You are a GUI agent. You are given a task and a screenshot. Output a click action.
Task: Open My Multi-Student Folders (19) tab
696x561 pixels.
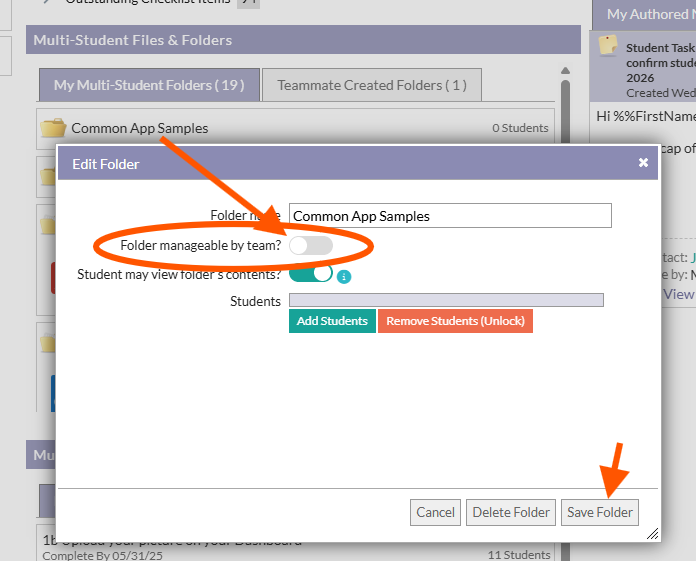(149, 85)
